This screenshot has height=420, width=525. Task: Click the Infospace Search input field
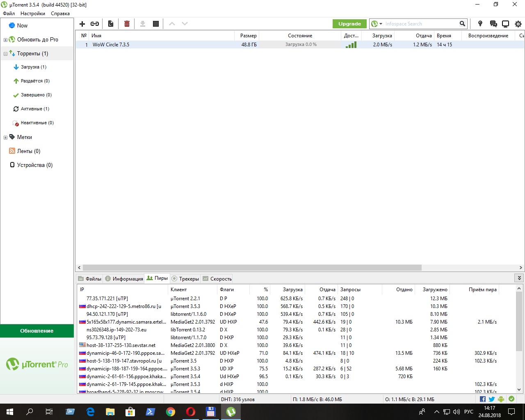pyautogui.click(x=420, y=24)
